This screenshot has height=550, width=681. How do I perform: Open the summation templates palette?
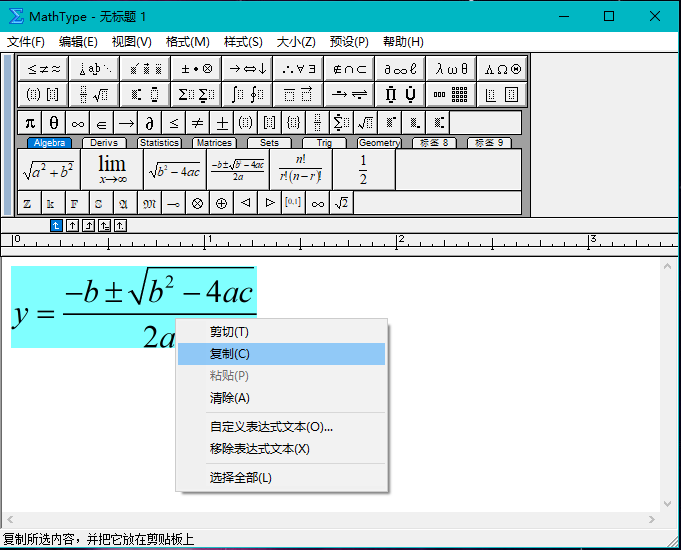point(196,94)
